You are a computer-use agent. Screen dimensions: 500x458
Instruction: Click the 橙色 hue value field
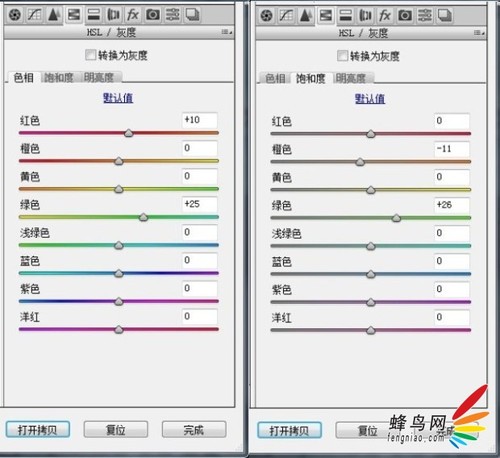click(200, 148)
